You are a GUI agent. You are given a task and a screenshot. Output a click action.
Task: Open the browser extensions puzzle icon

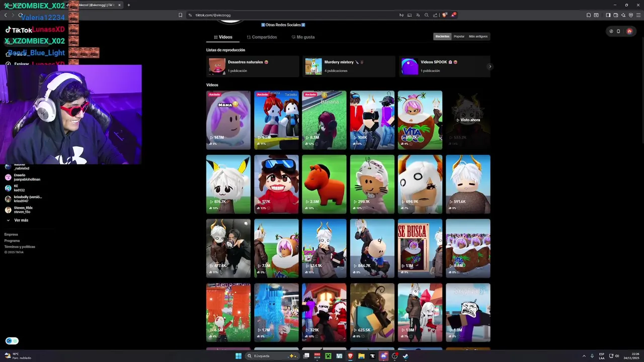click(589, 15)
